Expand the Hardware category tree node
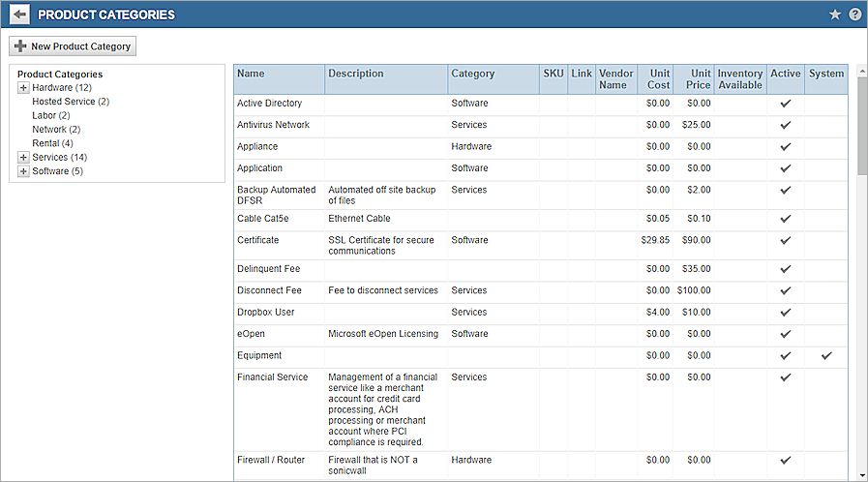 (x=23, y=88)
